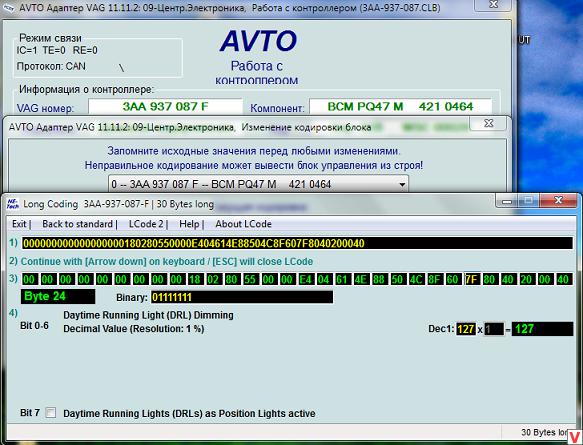Open the controller selection dropdown arrow
The height and width of the screenshot is (445, 583).
tap(402, 184)
